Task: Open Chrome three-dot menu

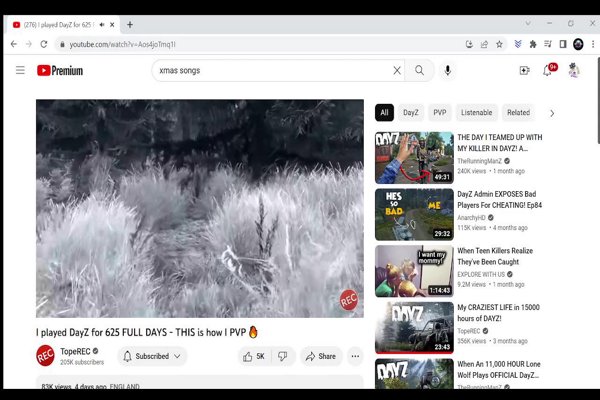Action: click(x=593, y=44)
